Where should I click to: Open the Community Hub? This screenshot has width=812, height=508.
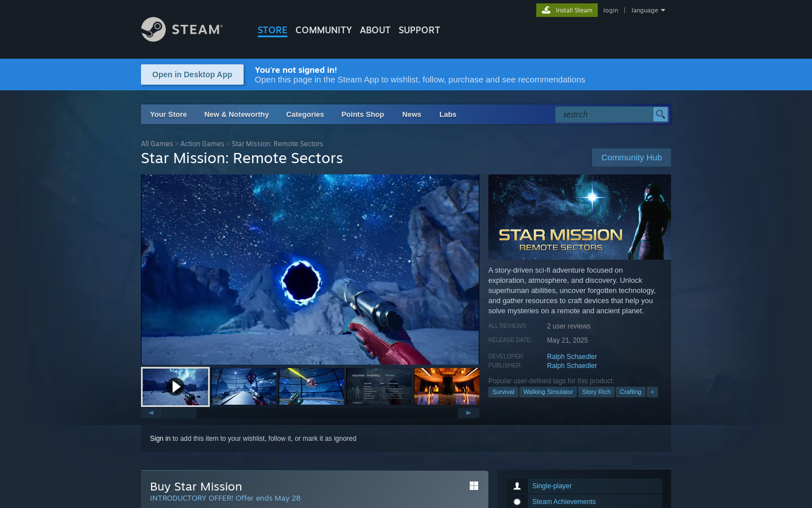pos(632,157)
